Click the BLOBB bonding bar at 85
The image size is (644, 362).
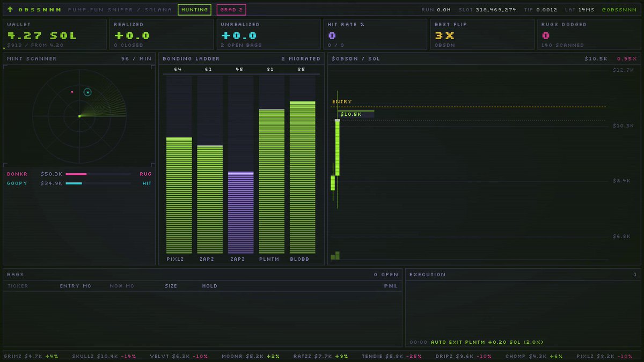303,178
